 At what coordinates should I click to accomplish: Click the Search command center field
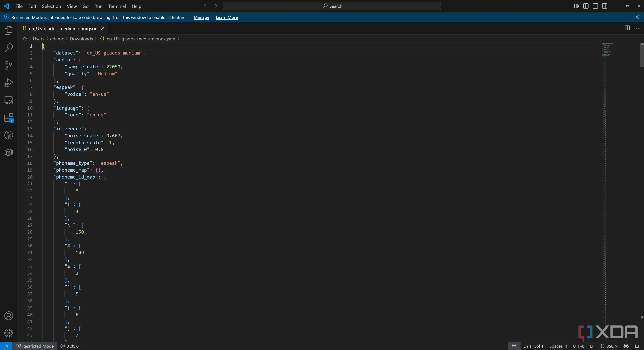coord(331,6)
